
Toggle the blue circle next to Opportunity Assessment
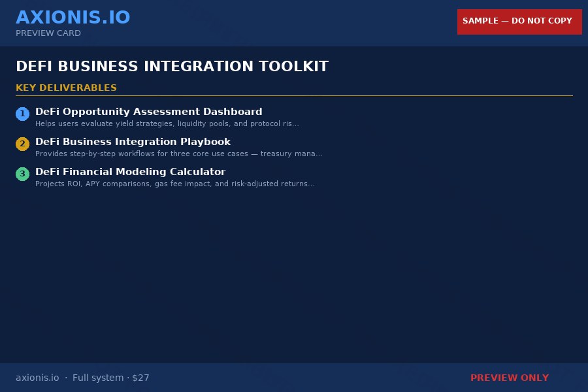pos(22,113)
